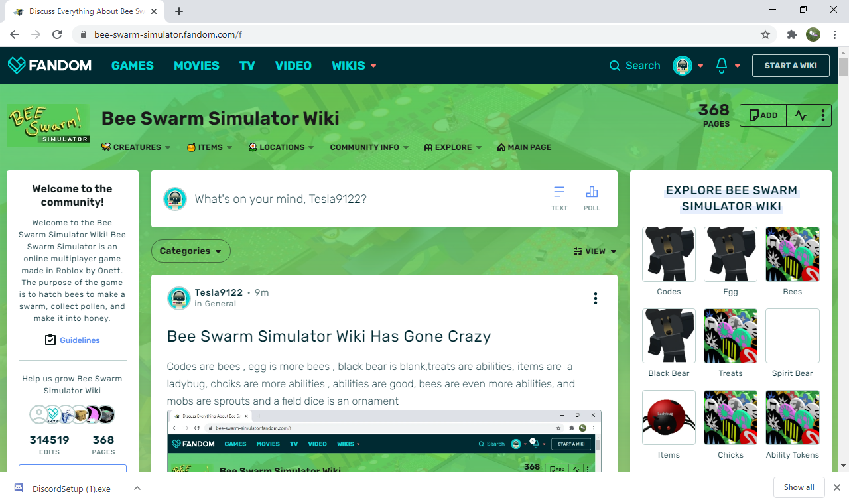Screen dimensions: 849x504
Task: Open the Chrome extensions puzzle icon
Action: [x=791, y=34]
